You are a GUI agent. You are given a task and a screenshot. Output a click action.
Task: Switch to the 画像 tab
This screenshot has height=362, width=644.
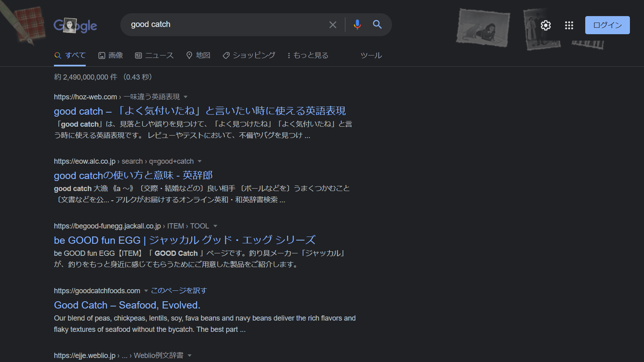click(111, 56)
